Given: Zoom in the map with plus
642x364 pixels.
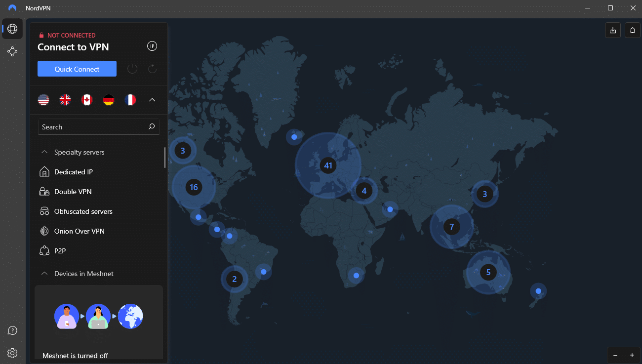Looking at the screenshot, I should tap(632, 355).
